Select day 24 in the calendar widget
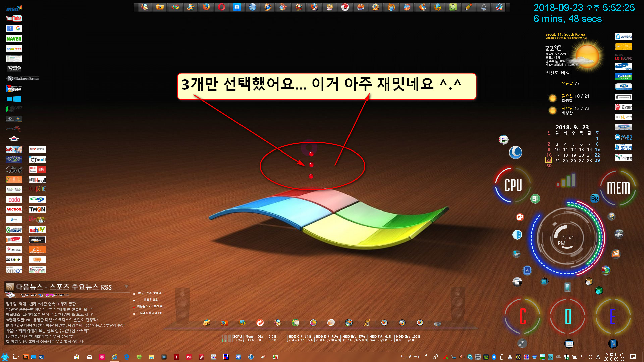The height and width of the screenshot is (362, 644). (557, 160)
